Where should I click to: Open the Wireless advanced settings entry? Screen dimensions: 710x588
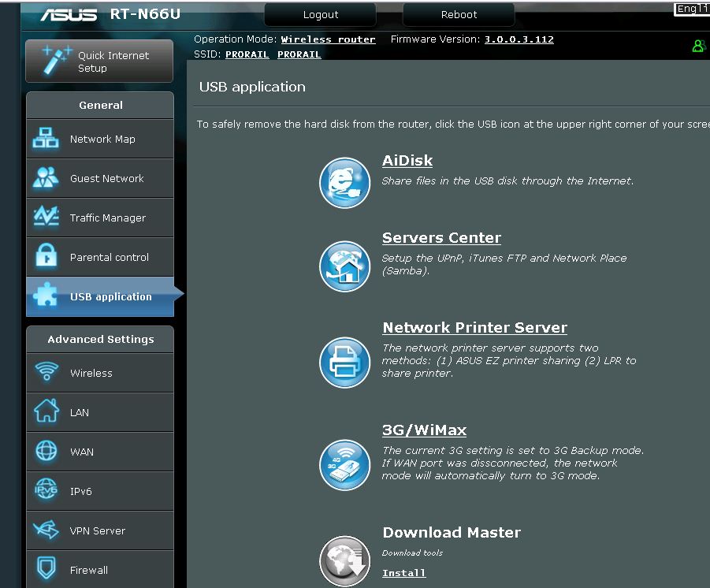coord(100,373)
